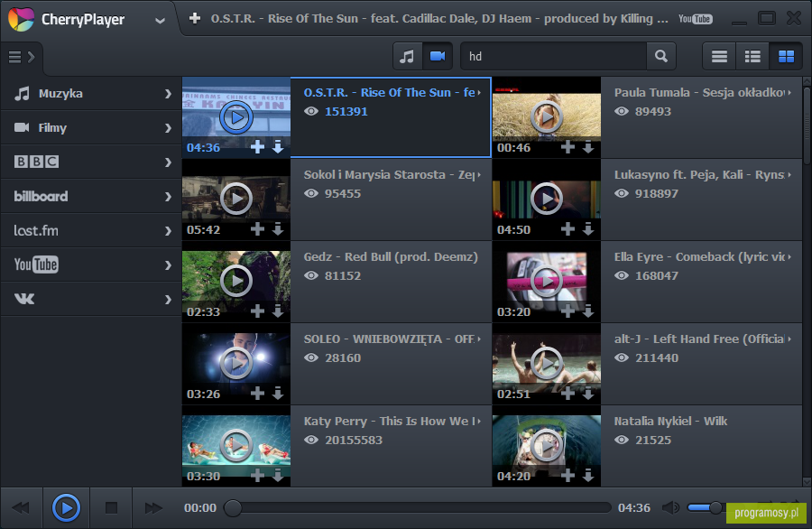Play the Lukasyno ft. Peja video thumbnail

[x=547, y=199]
